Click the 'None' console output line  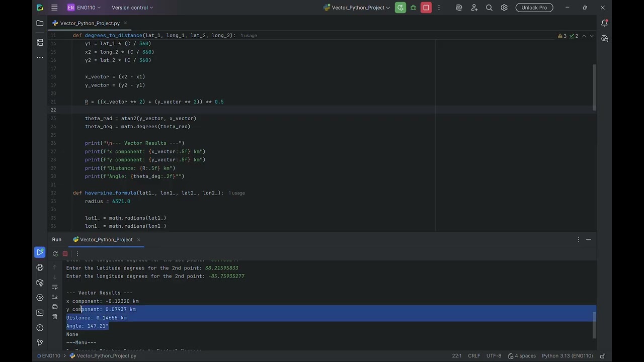(72, 334)
